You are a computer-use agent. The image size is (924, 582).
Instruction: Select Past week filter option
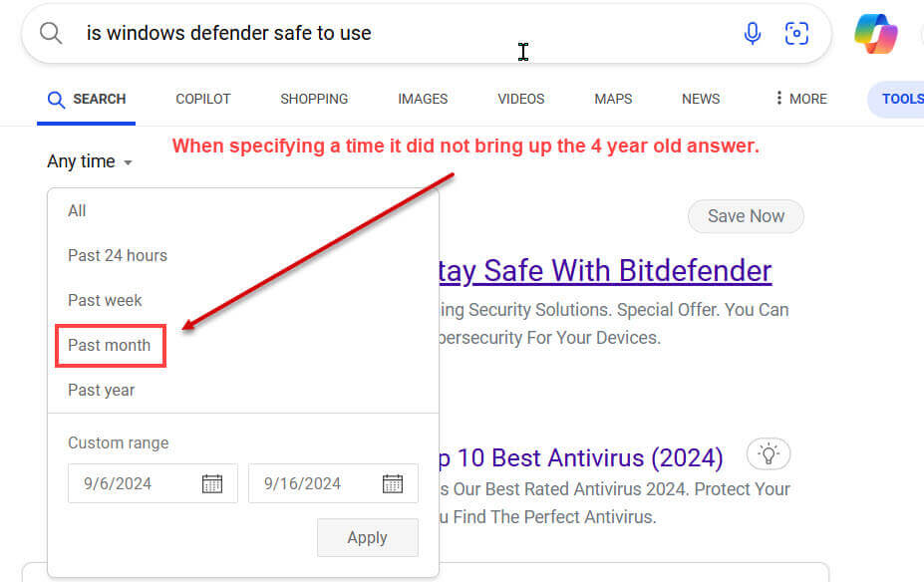point(105,300)
